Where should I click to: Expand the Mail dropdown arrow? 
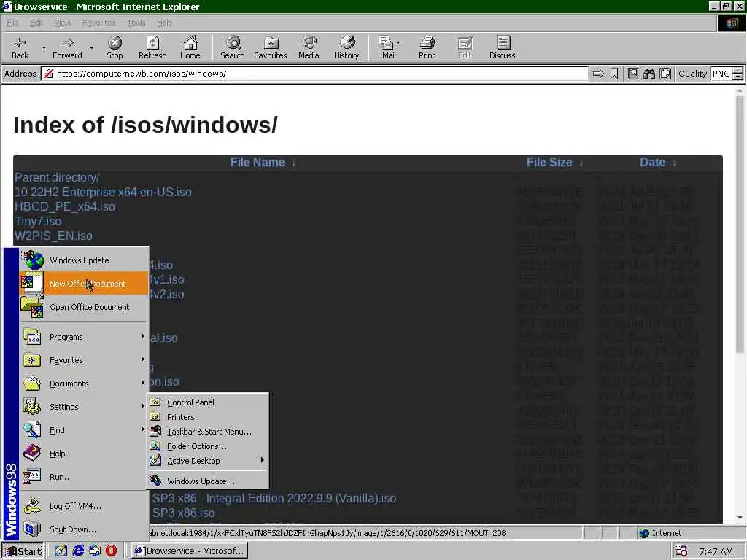tap(398, 43)
